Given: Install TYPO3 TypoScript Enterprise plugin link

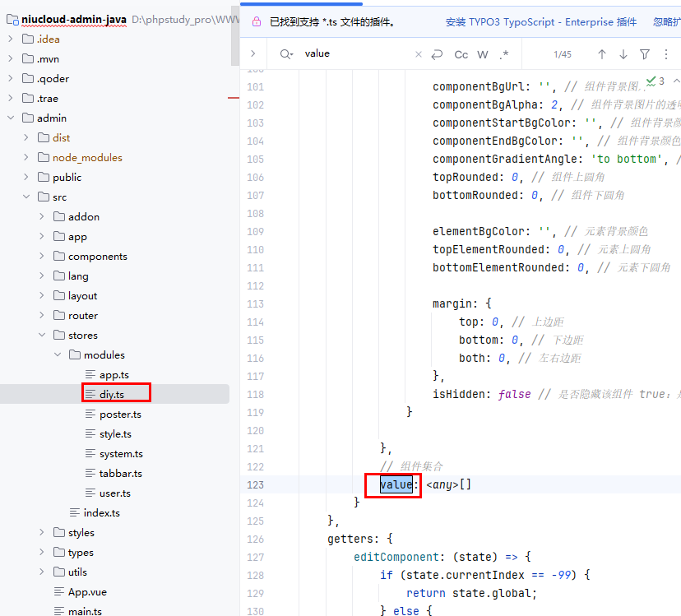Looking at the screenshot, I should (x=540, y=22).
